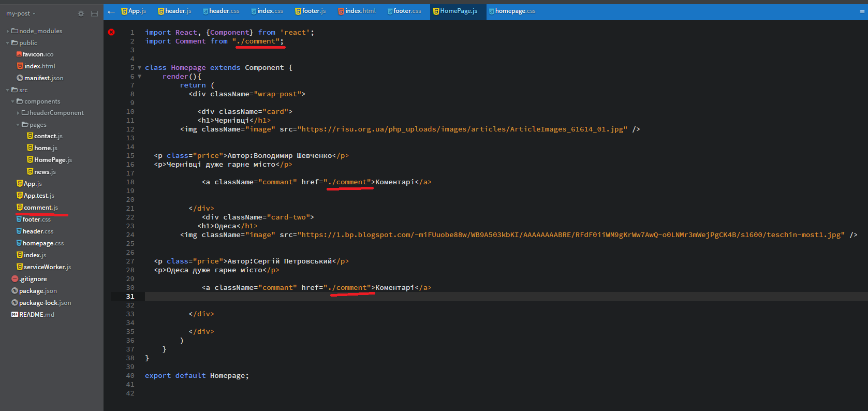Click the favicon.ico file icon

[19, 54]
